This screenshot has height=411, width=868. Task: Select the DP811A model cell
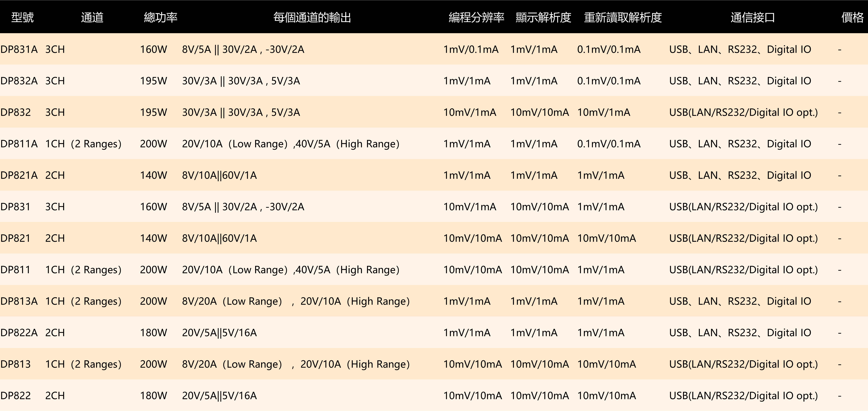click(19, 144)
